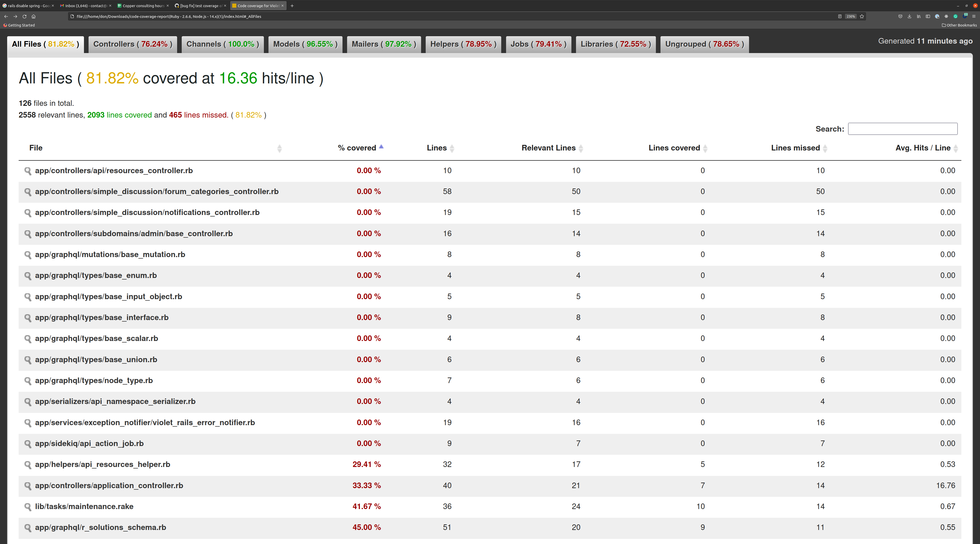Reset zoom via 230% indicator
Viewport: 980px width, 544px height.
coord(851,16)
